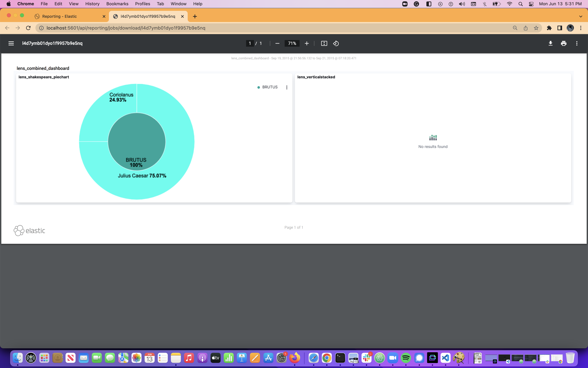Open the Chrome profile avatar
The width and height of the screenshot is (588, 368).
click(570, 28)
